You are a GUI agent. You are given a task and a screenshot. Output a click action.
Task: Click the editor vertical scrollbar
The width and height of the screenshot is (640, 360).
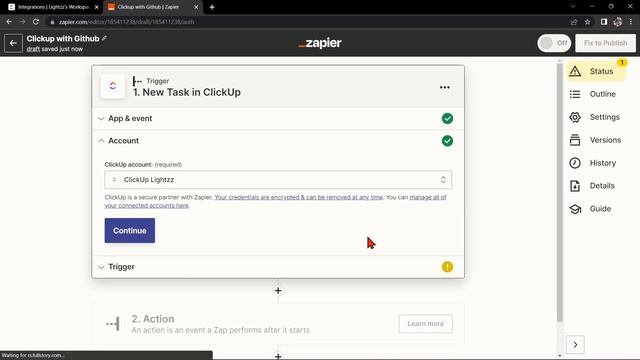tap(560, 192)
